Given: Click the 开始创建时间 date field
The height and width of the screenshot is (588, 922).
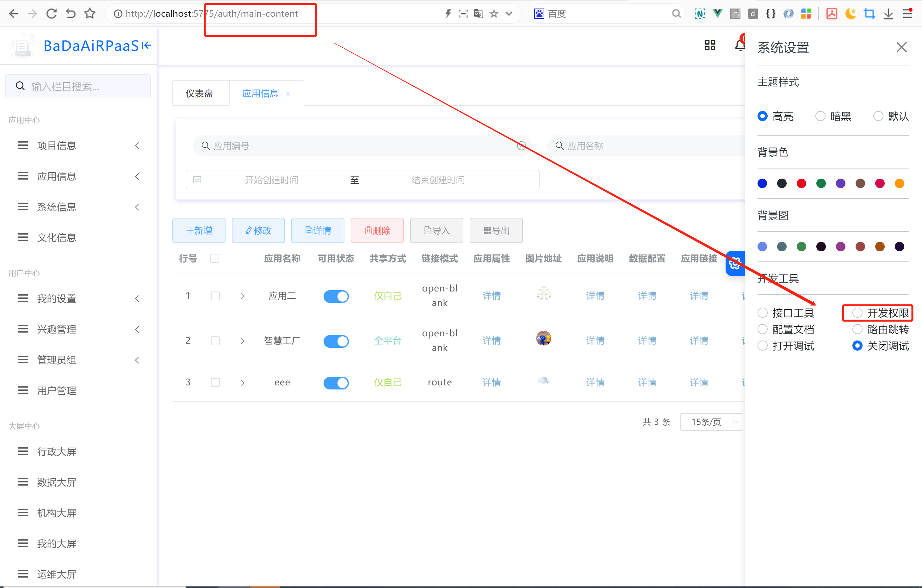Looking at the screenshot, I should (271, 180).
